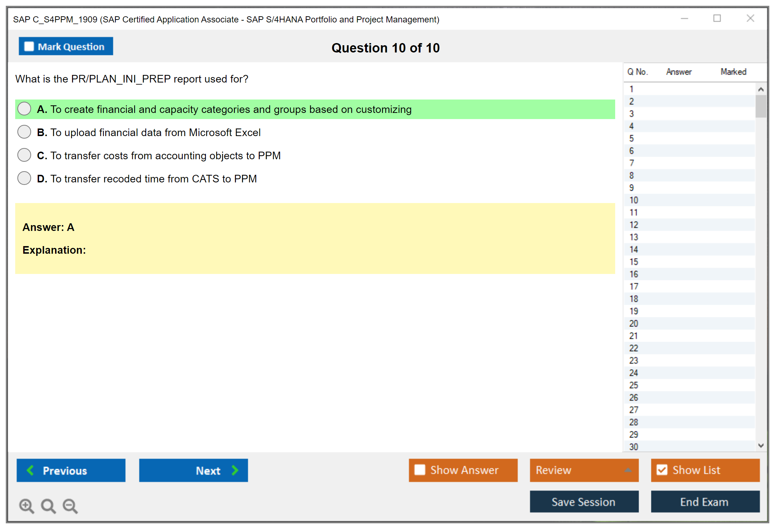778x532 pixels.
Task: Close the exam window
Action: pos(750,18)
